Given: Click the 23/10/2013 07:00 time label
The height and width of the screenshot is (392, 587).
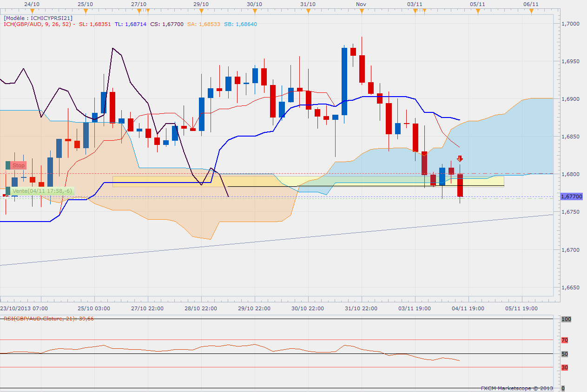Looking at the screenshot, I should pyautogui.click(x=24, y=308).
